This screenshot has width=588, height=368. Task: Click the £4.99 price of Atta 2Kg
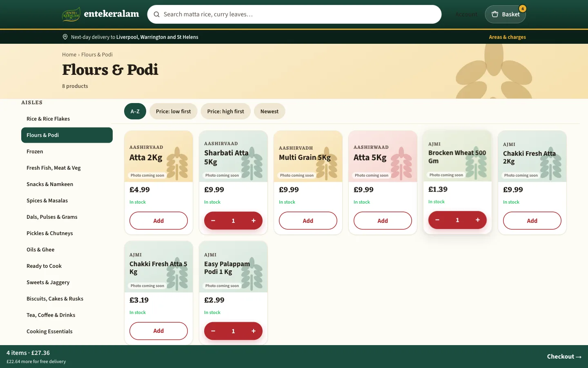coord(140,190)
